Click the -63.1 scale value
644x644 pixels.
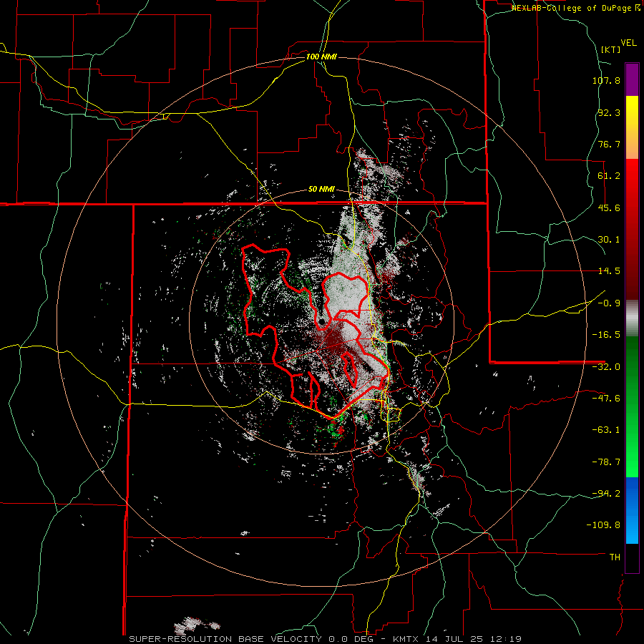coord(606,430)
